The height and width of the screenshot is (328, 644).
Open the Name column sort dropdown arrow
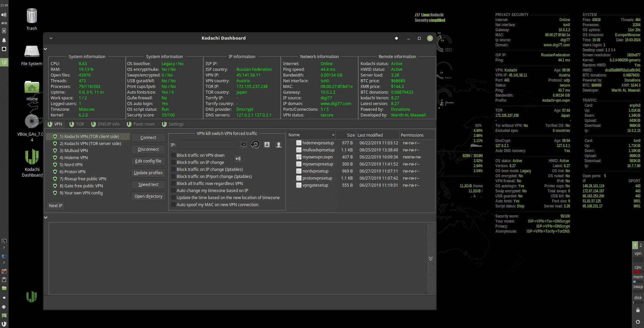[x=333, y=135]
